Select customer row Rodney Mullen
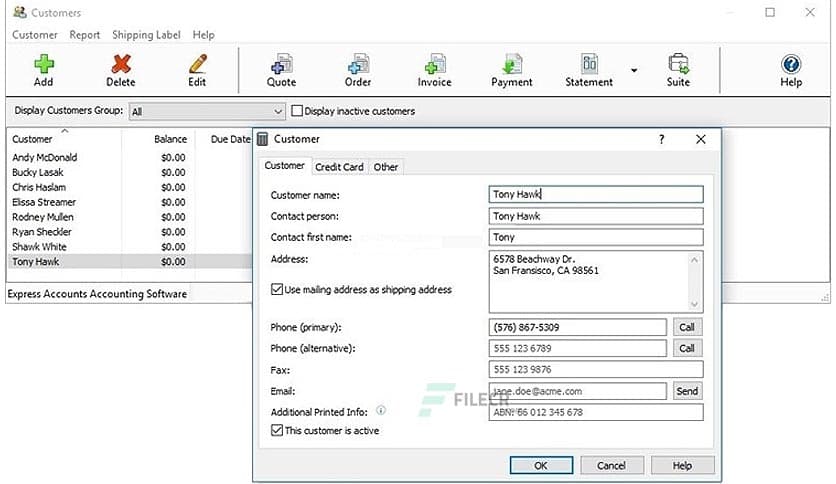This screenshot has width=836, height=484. coord(130,217)
